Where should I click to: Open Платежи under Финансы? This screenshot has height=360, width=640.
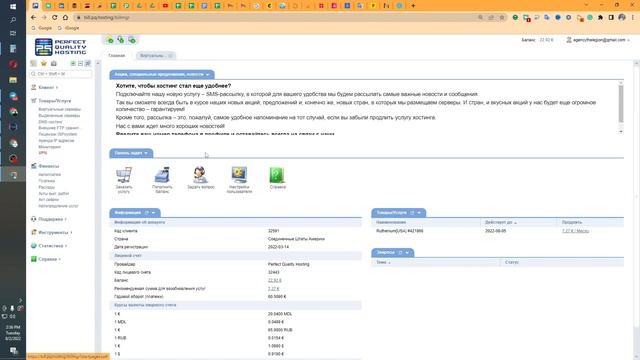point(47,181)
